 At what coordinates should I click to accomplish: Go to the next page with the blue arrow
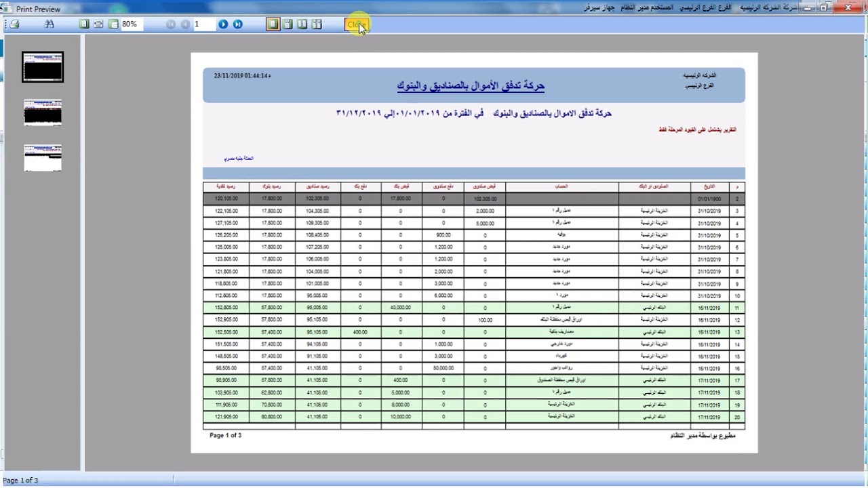(223, 24)
